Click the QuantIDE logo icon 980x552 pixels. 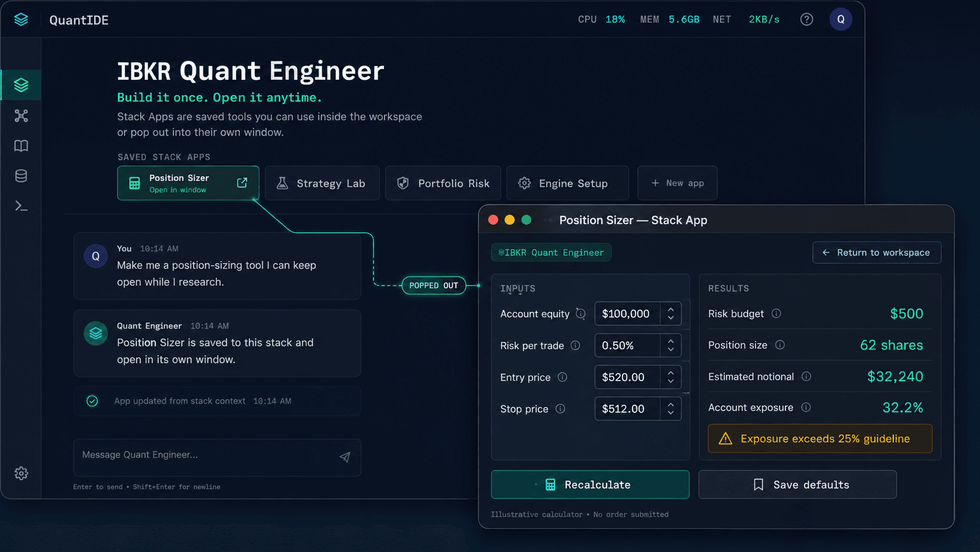coord(21,19)
